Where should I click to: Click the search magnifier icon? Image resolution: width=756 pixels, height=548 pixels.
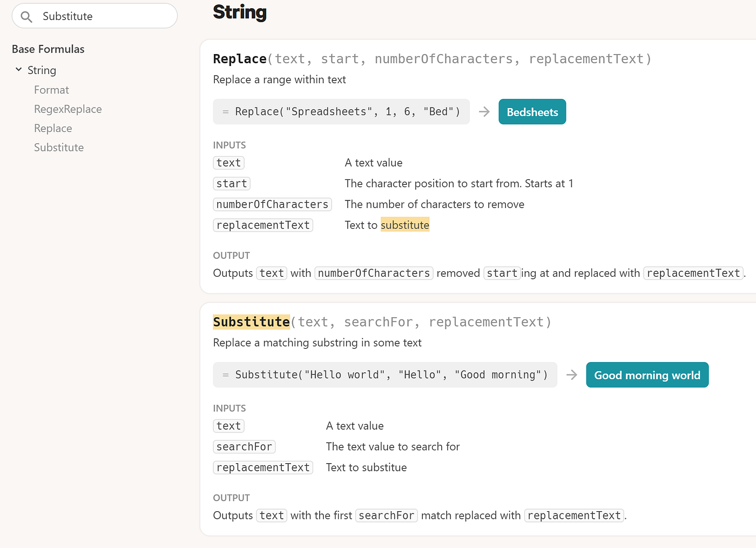pos(26,17)
